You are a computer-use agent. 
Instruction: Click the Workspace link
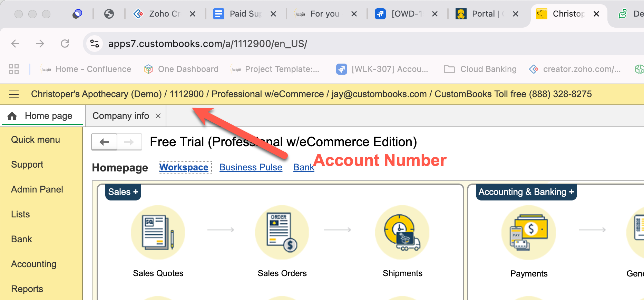coord(184,167)
